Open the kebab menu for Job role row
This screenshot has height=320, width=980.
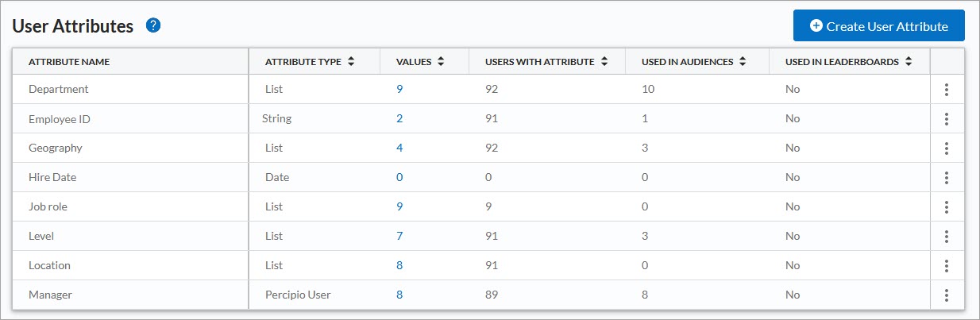[946, 207]
